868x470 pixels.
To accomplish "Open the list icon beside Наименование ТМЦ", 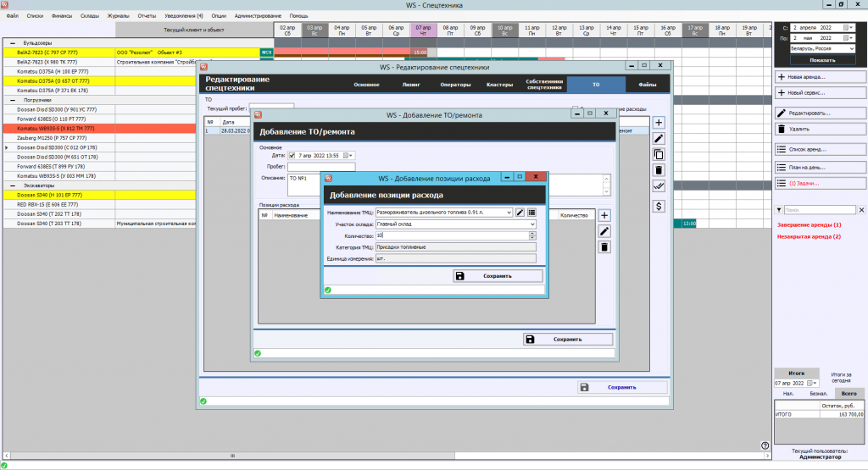I will coord(531,213).
